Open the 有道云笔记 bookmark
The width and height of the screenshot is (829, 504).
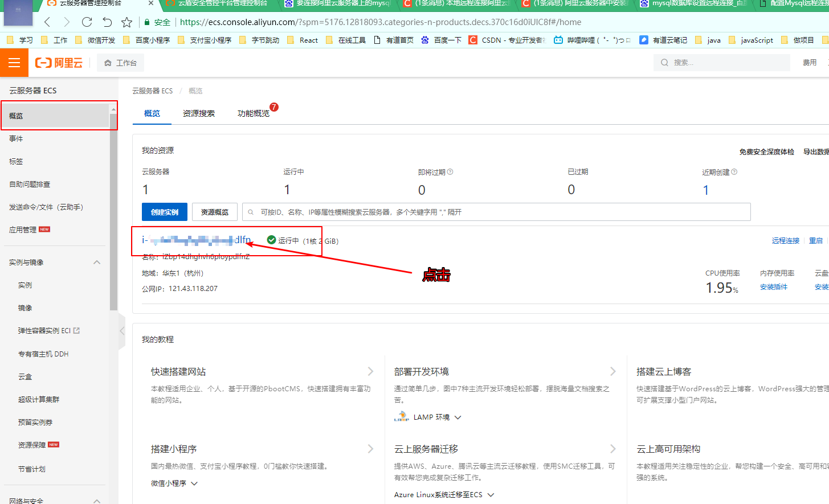[663, 40]
